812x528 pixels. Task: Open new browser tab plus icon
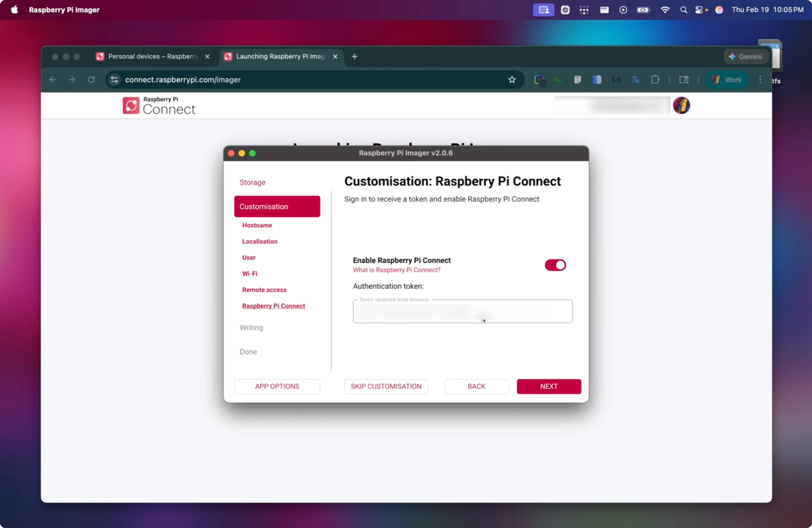coord(355,56)
